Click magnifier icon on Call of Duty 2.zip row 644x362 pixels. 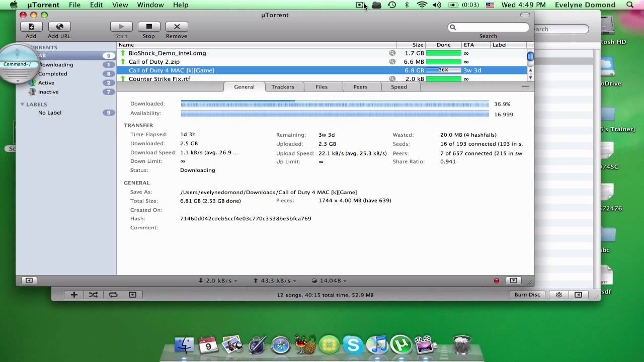[x=392, y=61]
